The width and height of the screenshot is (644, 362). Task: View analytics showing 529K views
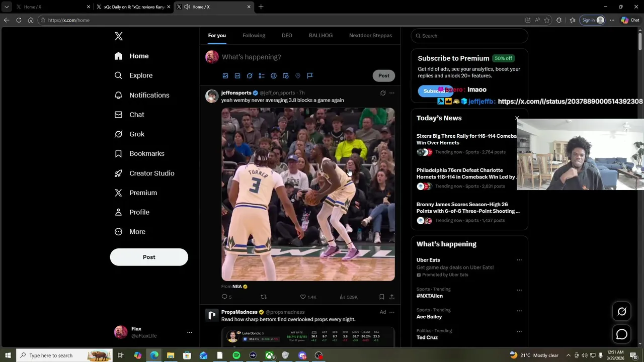pos(348,297)
